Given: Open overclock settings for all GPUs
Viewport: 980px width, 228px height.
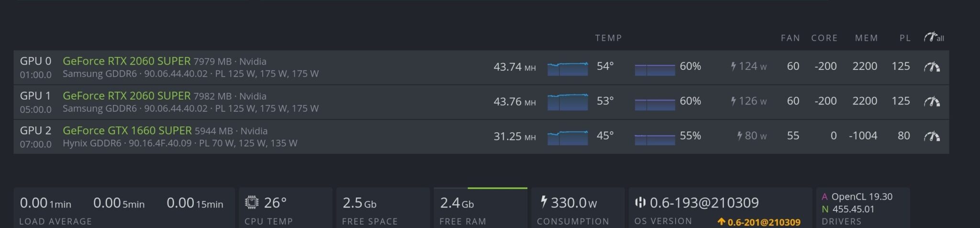Looking at the screenshot, I should (x=934, y=37).
